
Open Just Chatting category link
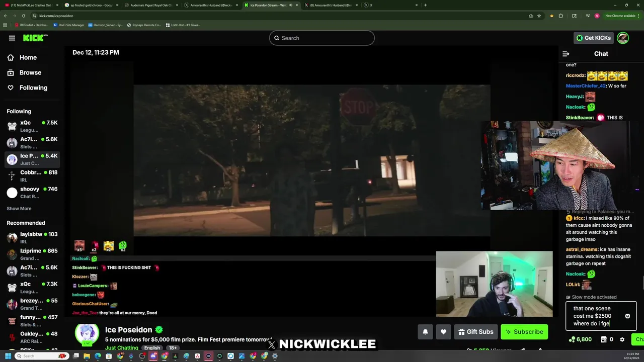click(121, 348)
